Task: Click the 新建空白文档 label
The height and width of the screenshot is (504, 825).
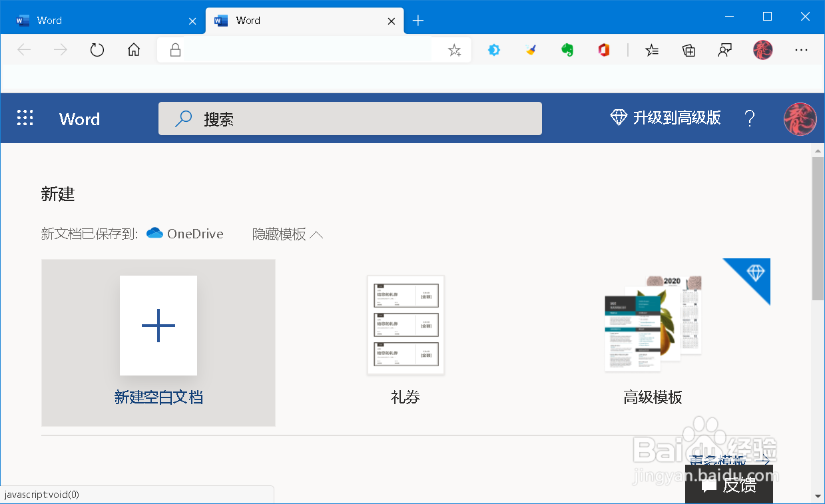Action: pyautogui.click(x=158, y=397)
